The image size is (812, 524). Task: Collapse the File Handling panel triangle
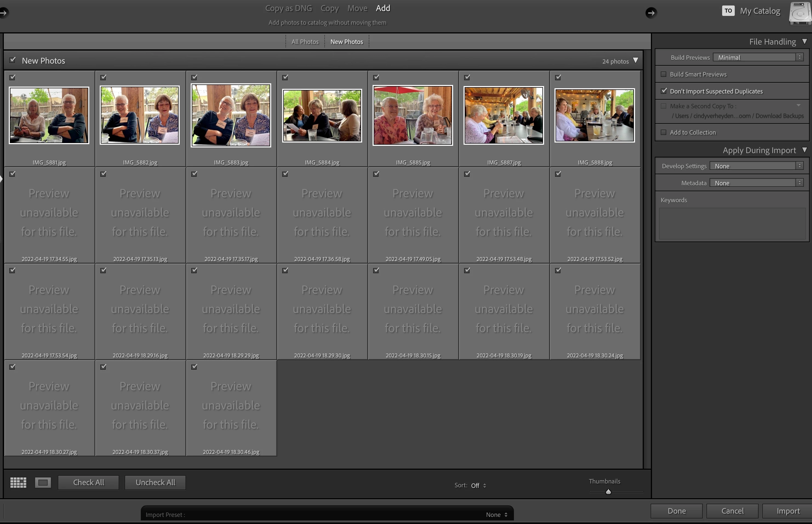[x=805, y=41]
